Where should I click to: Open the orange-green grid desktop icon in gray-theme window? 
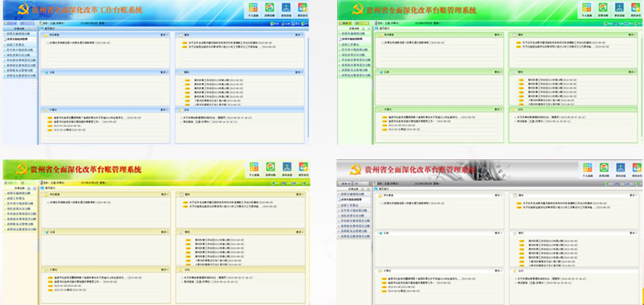click(x=588, y=167)
